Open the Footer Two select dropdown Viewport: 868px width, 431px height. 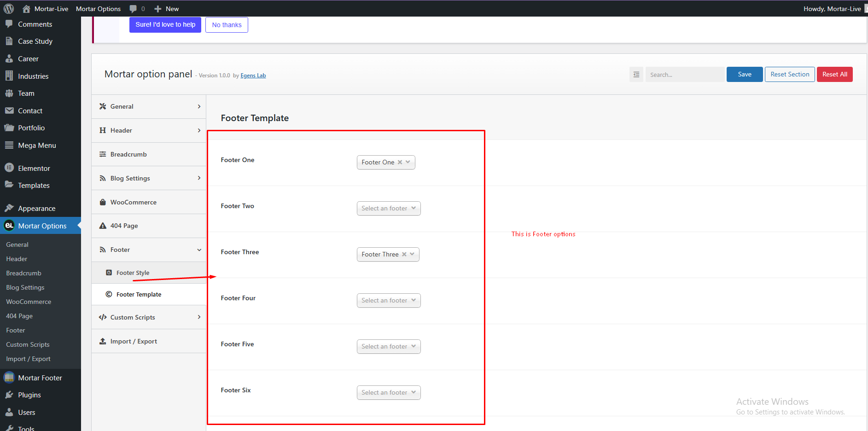point(389,208)
